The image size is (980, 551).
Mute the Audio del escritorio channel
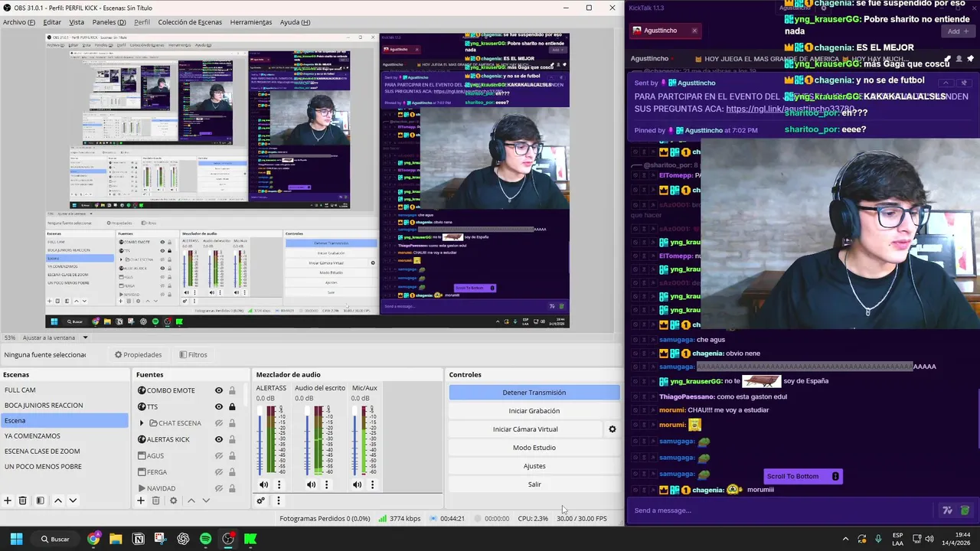311,484
